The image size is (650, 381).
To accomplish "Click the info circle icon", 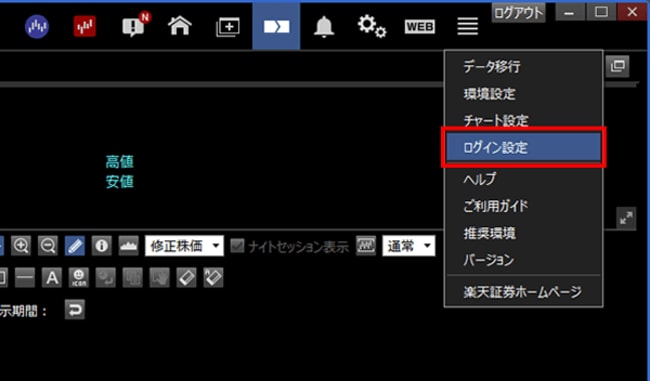I will coord(102,246).
